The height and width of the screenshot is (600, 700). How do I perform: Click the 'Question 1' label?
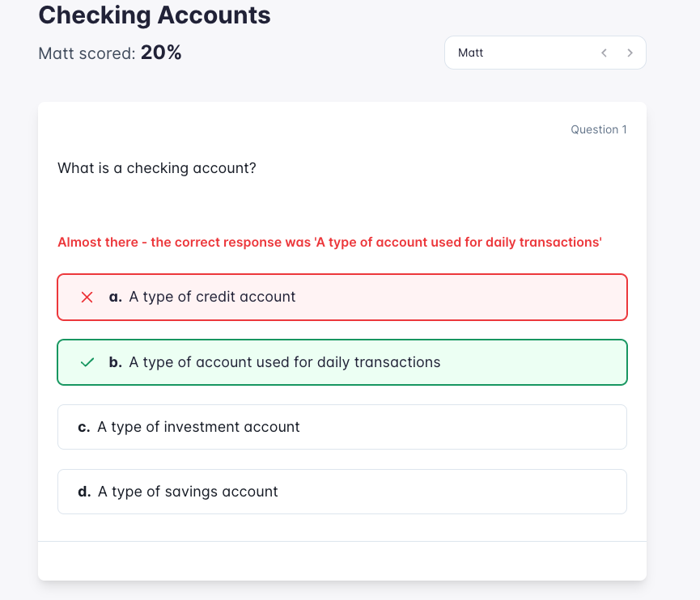pyautogui.click(x=598, y=129)
